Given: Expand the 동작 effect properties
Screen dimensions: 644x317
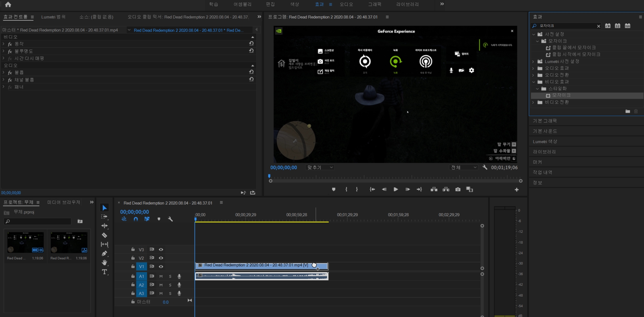Looking at the screenshot, I should pyautogui.click(x=3, y=44).
